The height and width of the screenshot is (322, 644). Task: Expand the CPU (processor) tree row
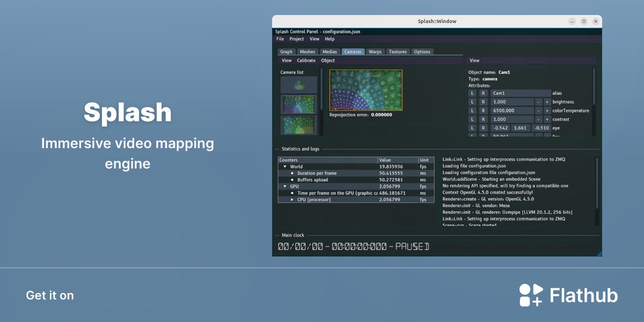pos(292,200)
